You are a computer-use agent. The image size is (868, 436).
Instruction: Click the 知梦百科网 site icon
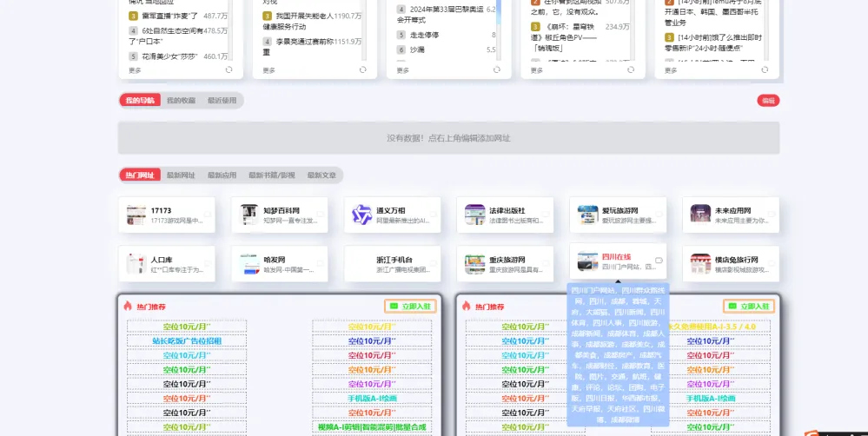pyautogui.click(x=248, y=215)
